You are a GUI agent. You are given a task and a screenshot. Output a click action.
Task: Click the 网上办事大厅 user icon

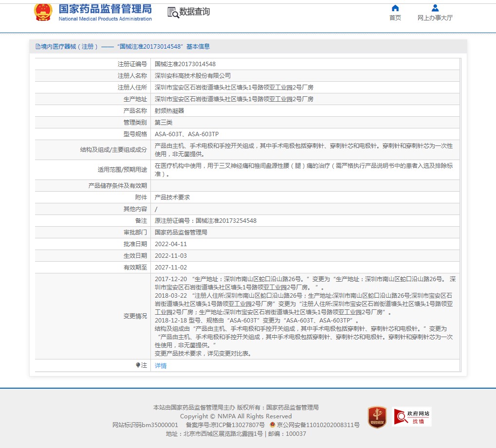pos(435,8)
